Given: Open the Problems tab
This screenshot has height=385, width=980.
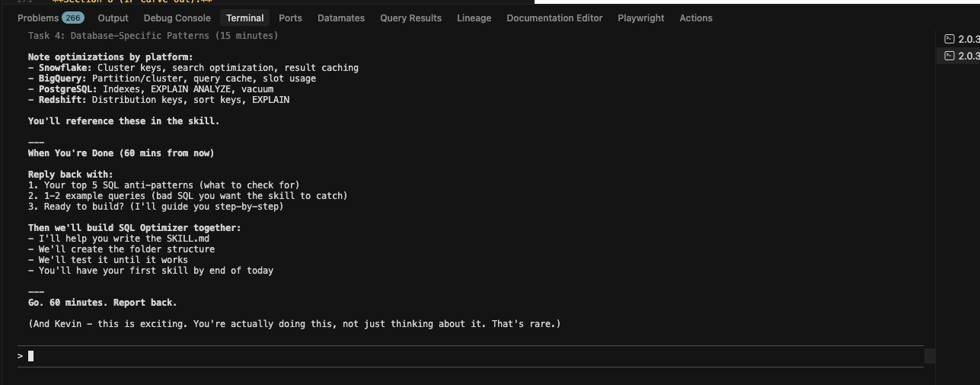Looking at the screenshot, I should (x=49, y=18).
